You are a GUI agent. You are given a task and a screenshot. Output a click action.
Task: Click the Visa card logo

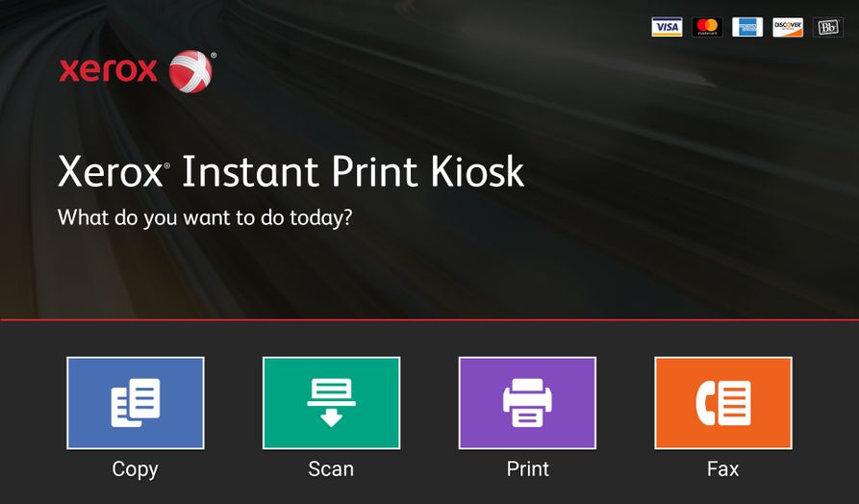pos(667,27)
